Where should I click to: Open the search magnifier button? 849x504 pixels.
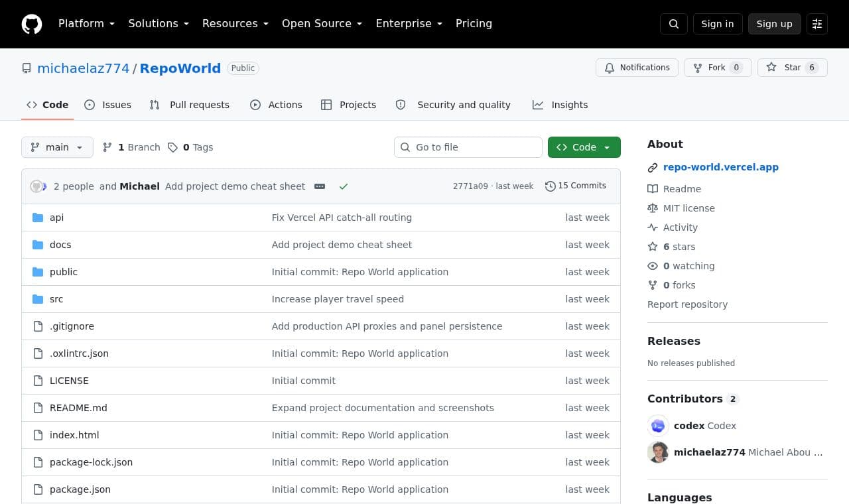coord(674,24)
